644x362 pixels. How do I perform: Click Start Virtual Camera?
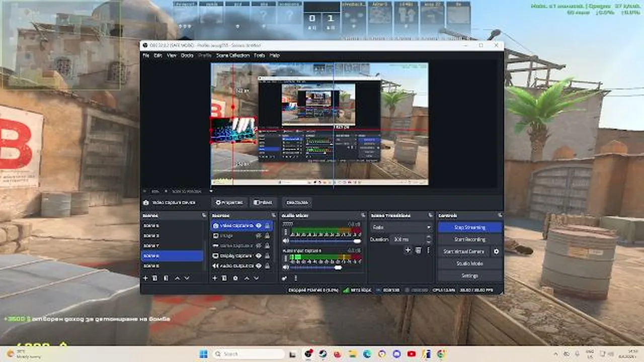click(463, 251)
